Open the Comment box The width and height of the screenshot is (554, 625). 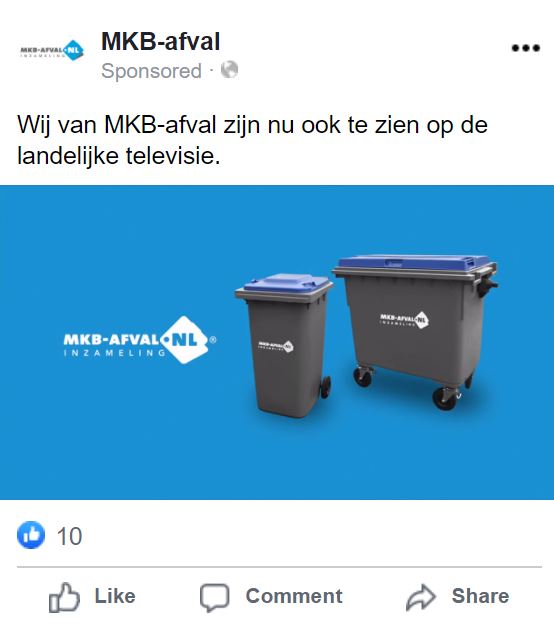pos(271,597)
